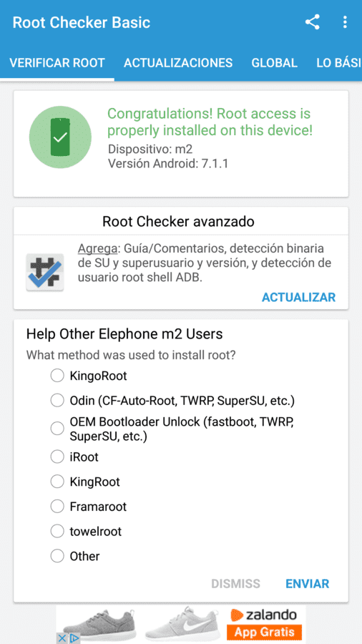The image size is (362, 644).
Task: Tap the green root verified phone icon
Action: point(60,137)
